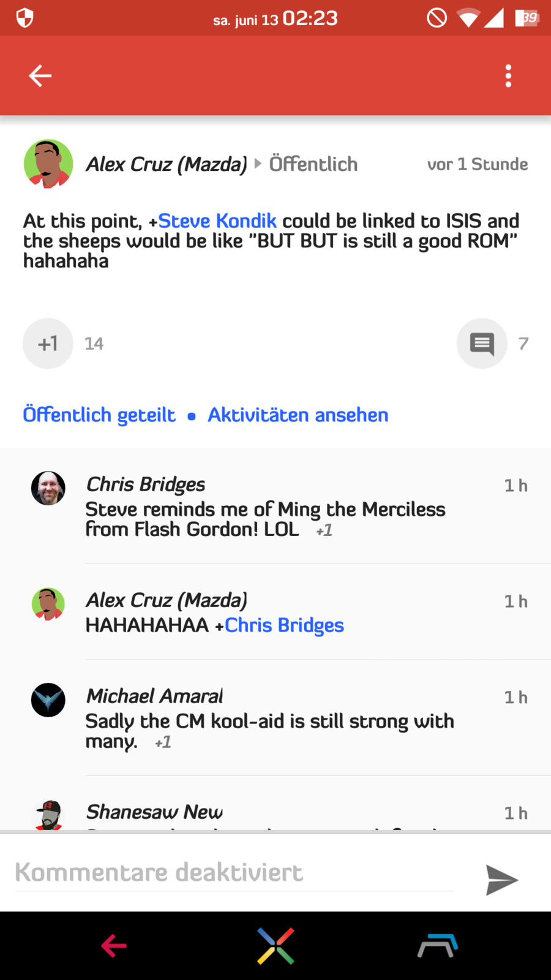This screenshot has height=980, width=551.
Task: Tap the Öffentlich audience label beside the arrow
Action: (x=313, y=164)
